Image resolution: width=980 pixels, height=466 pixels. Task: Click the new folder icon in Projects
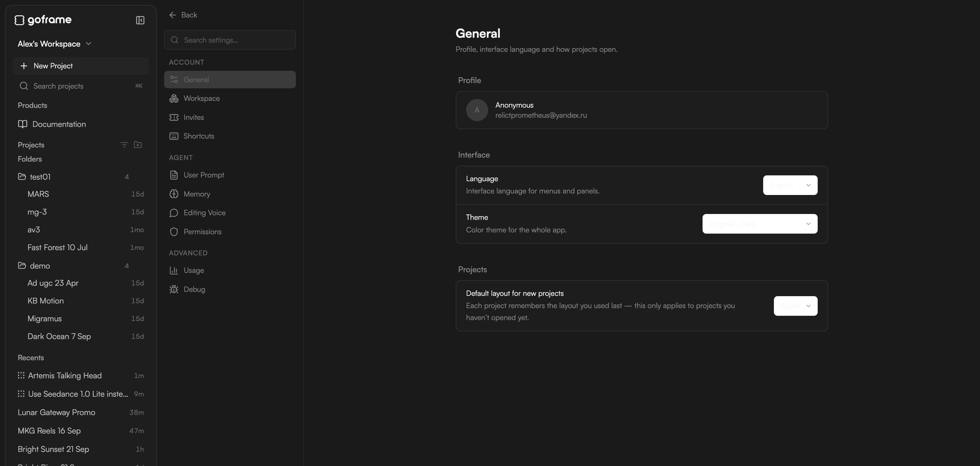point(138,145)
